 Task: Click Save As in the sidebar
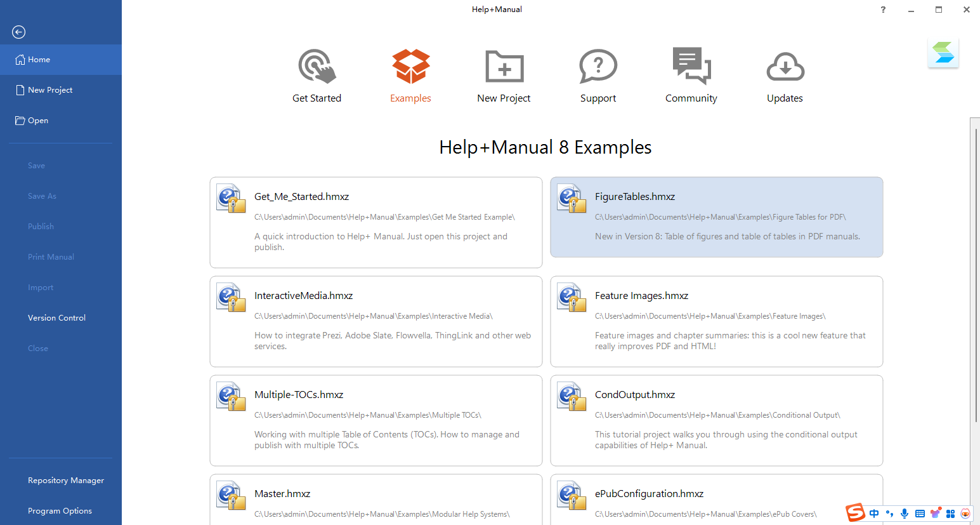[x=61, y=196]
